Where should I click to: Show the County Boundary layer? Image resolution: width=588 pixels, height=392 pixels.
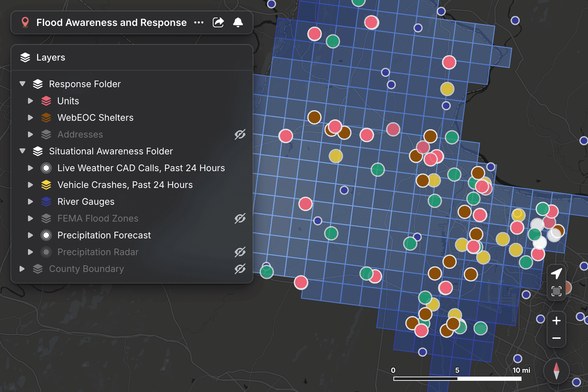point(240,269)
